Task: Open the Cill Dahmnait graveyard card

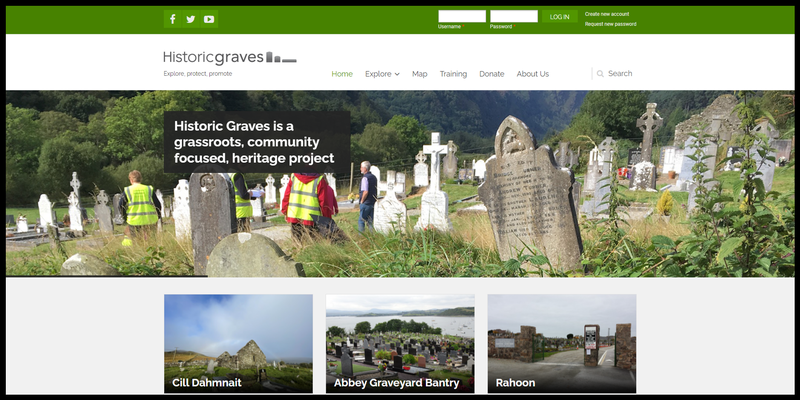Action: point(238,343)
